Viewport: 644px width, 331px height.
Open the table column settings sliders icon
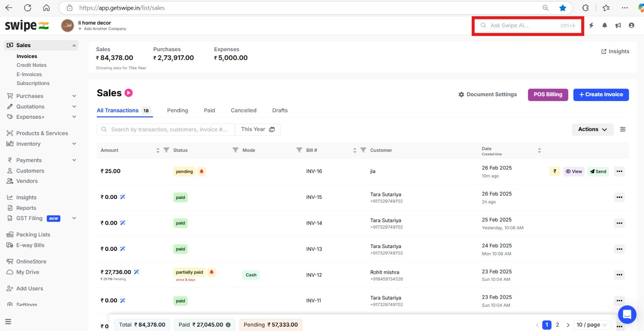tap(623, 129)
